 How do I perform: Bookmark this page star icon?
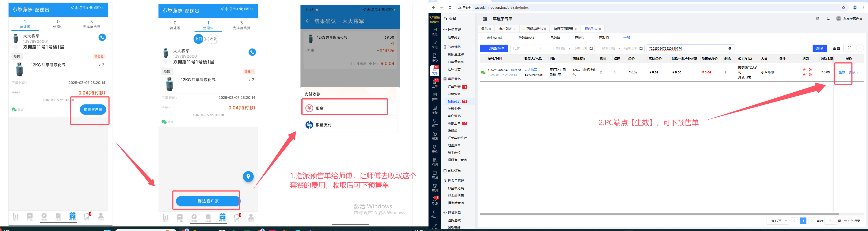pyautogui.click(x=843, y=7)
